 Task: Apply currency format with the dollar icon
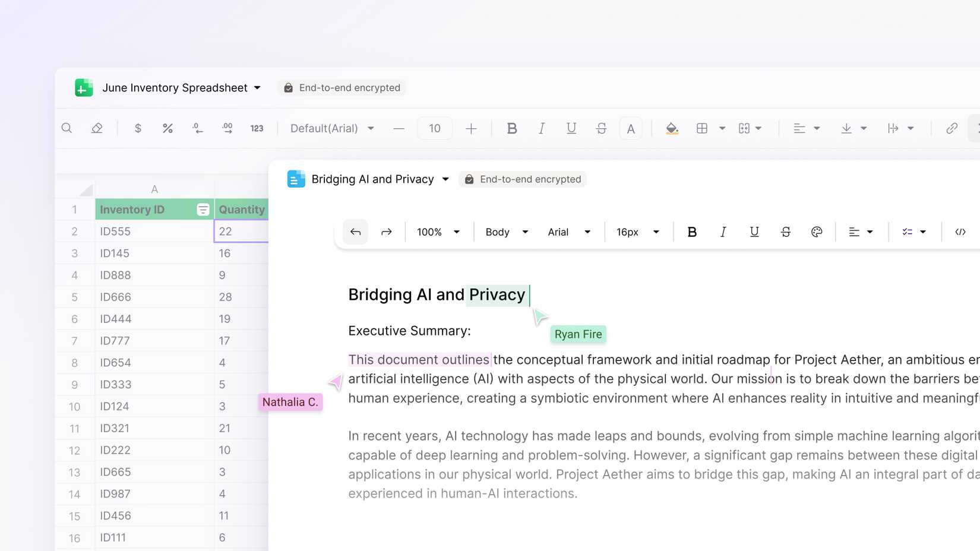pyautogui.click(x=138, y=128)
